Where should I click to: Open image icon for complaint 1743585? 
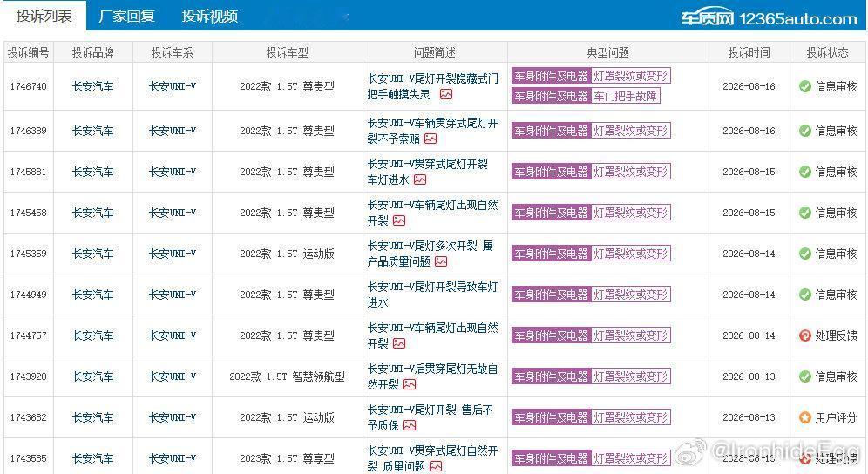[437, 467]
